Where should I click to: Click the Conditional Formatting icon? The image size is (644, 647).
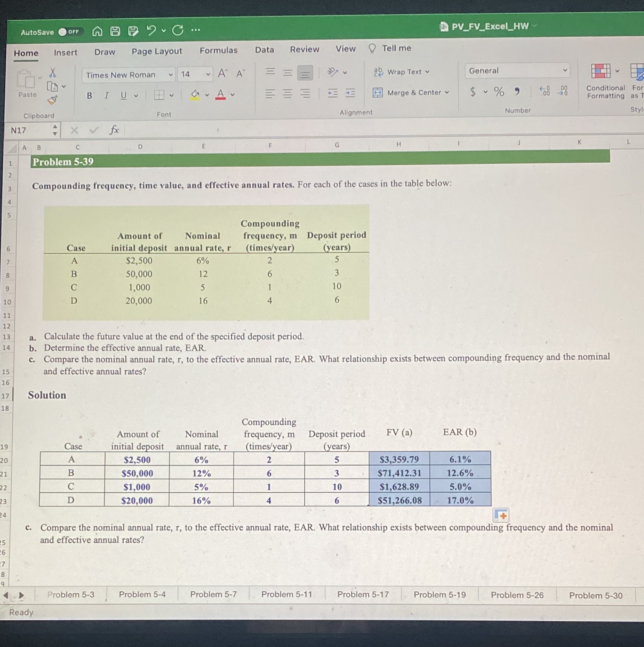tap(601, 71)
